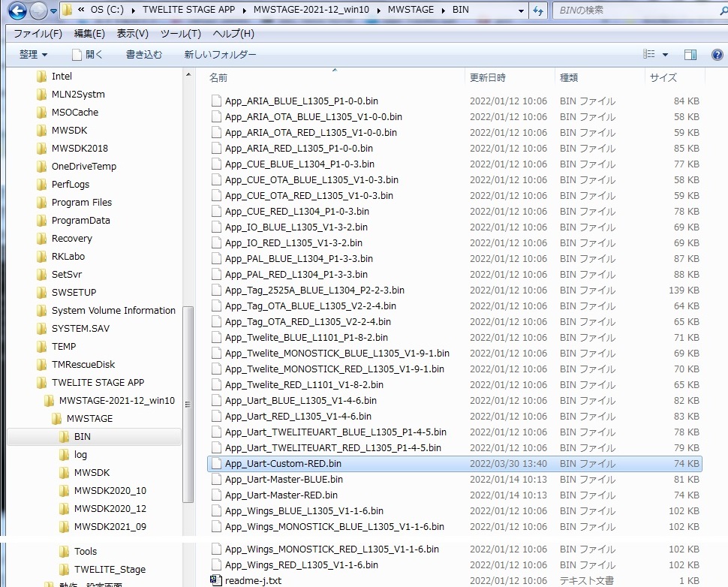Go back with the blue arrow button

pos(18,11)
